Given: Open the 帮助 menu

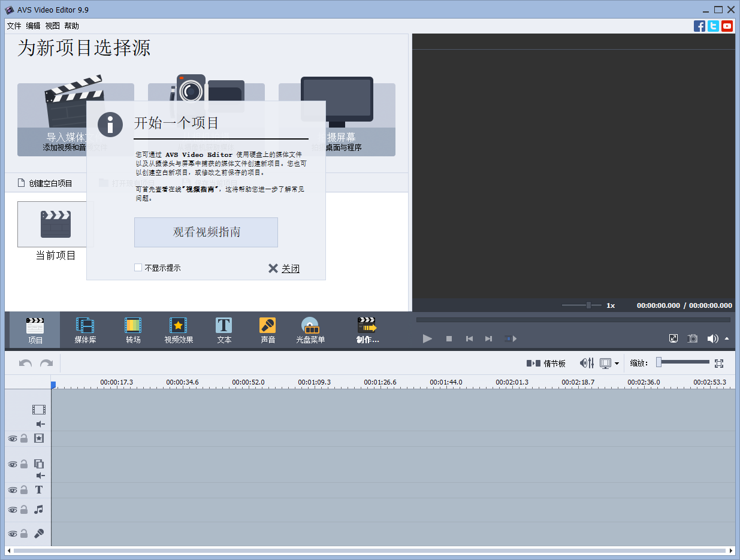Looking at the screenshot, I should tap(72, 26).
